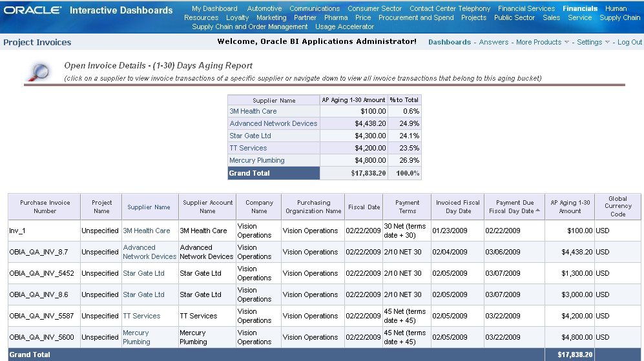
Task: Click 3M Health Care in the details table
Action: (147, 231)
